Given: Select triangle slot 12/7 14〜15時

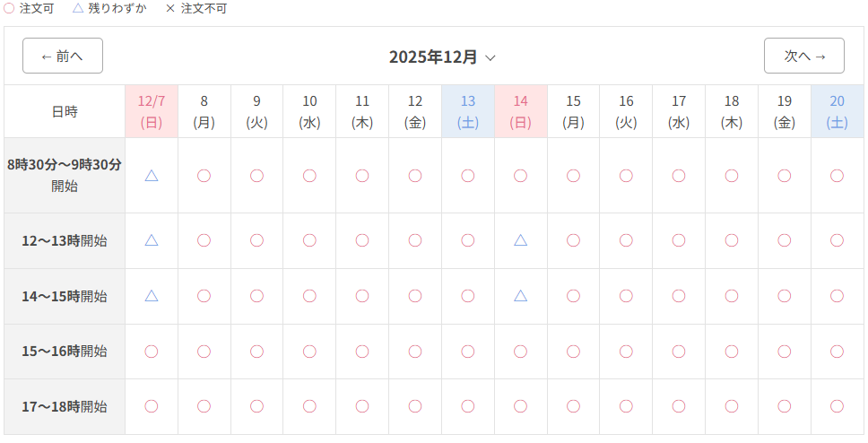Looking at the screenshot, I should pos(152,296).
